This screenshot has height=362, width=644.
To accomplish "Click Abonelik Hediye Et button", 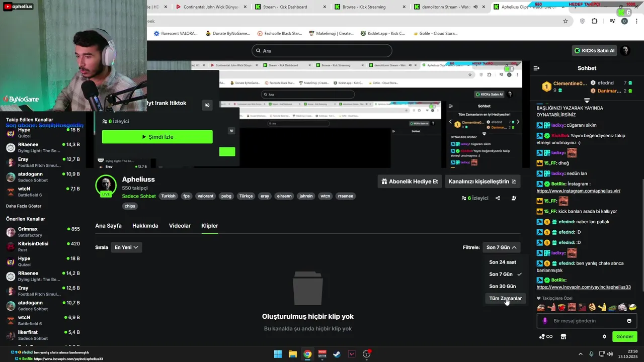I will tap(409, 182).
